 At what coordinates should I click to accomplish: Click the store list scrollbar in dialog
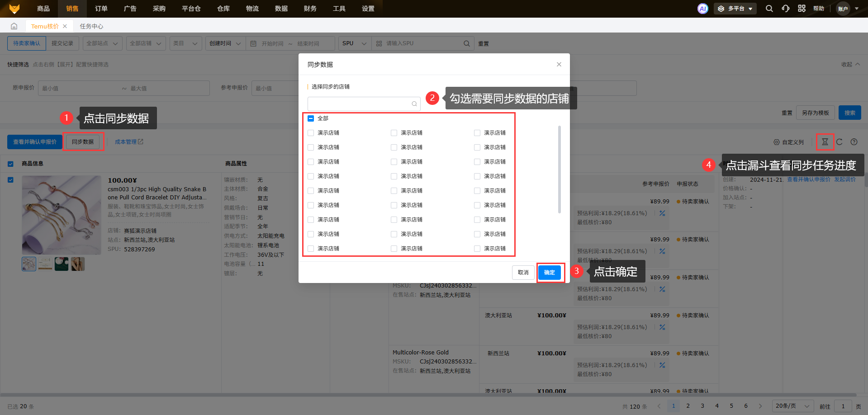click(560, 170)
